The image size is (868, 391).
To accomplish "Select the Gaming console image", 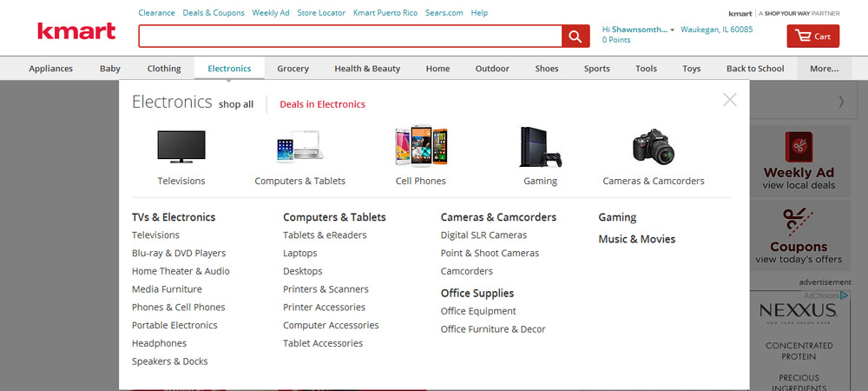I will [540, 147].
